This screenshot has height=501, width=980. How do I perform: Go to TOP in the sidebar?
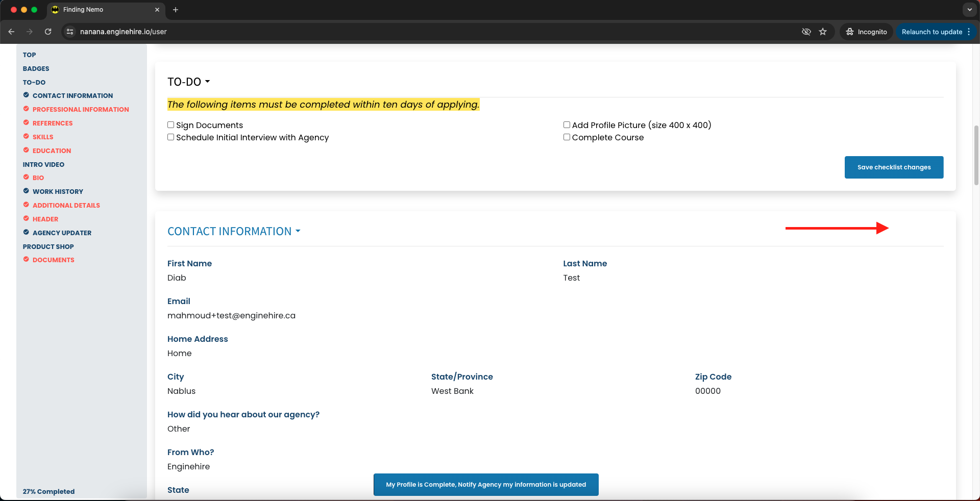pos(29,55)
